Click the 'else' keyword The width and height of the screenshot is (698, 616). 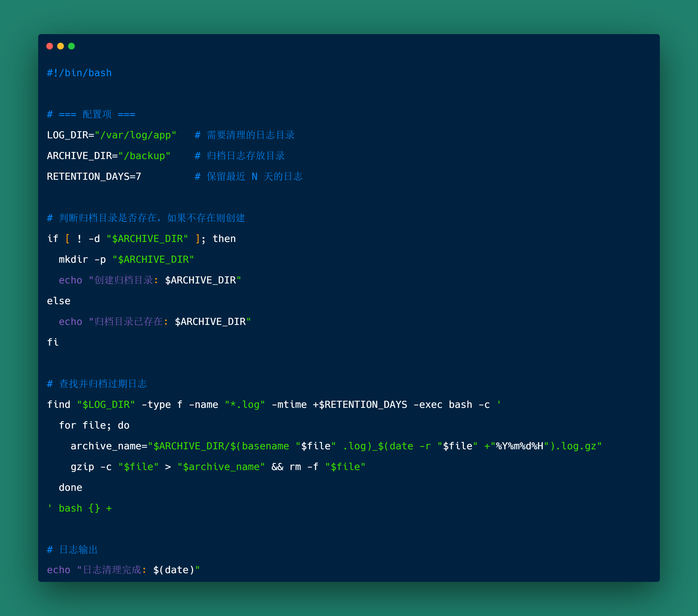click(58, 301)
